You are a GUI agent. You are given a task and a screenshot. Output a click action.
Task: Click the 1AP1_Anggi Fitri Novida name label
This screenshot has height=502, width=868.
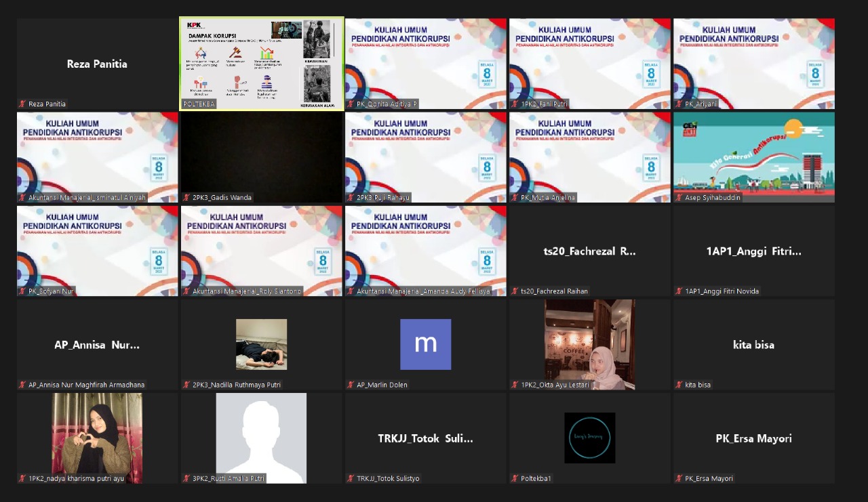point(722,291)
